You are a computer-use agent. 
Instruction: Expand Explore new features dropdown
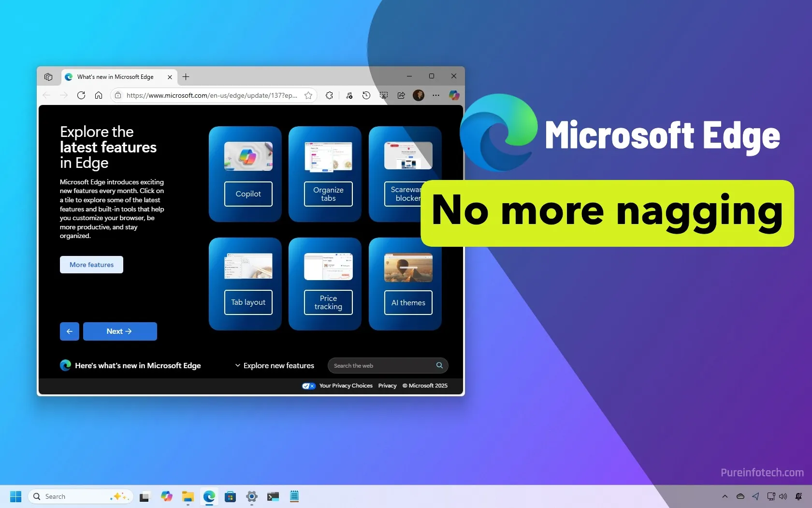click(275, 366)
